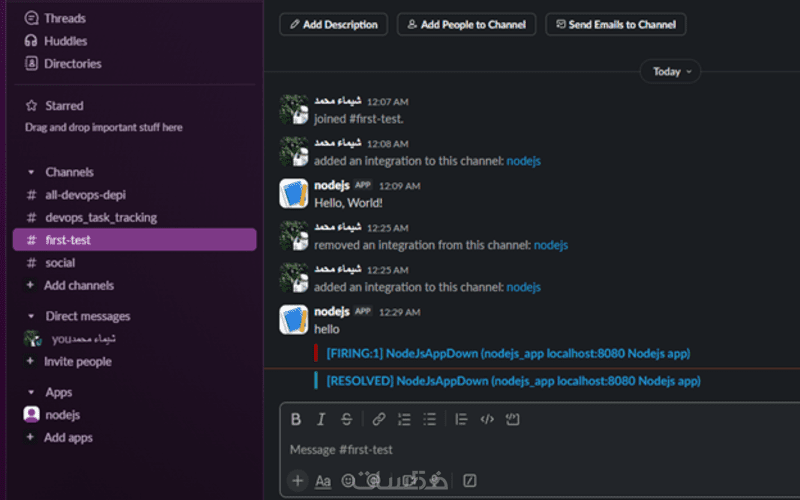800x500 pixels.
Task: Click the plus icon beside Add apps
Action: (x=30, y=437)
